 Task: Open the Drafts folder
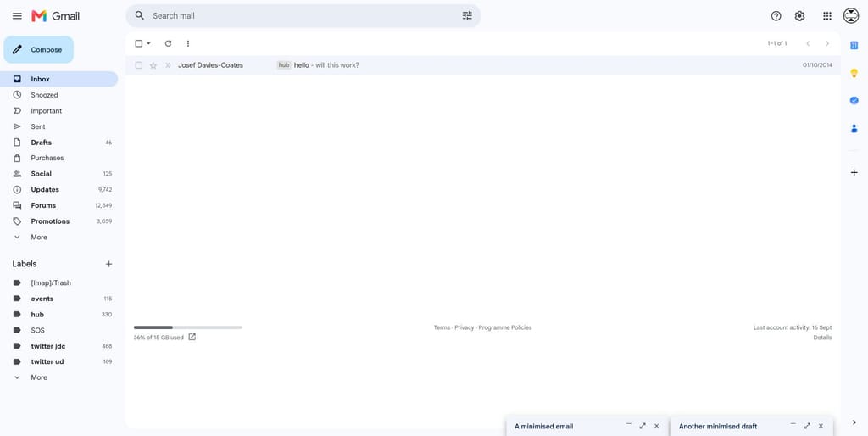pyautogui.click(x=59, y=143)
